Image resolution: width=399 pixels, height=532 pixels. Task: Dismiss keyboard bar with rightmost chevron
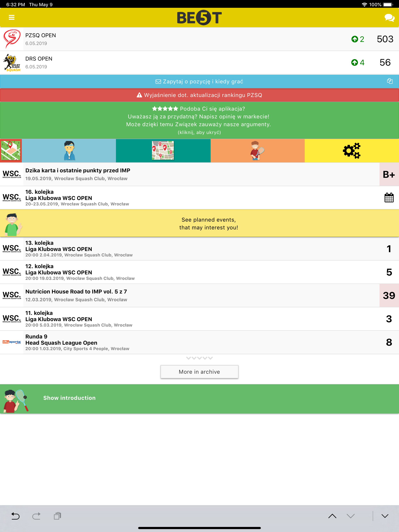point(385,516)
